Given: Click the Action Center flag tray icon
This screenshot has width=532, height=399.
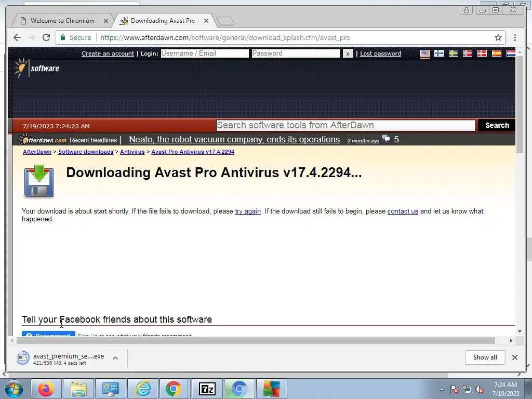Looking at the screenshot, I should [x=455, y=390].
